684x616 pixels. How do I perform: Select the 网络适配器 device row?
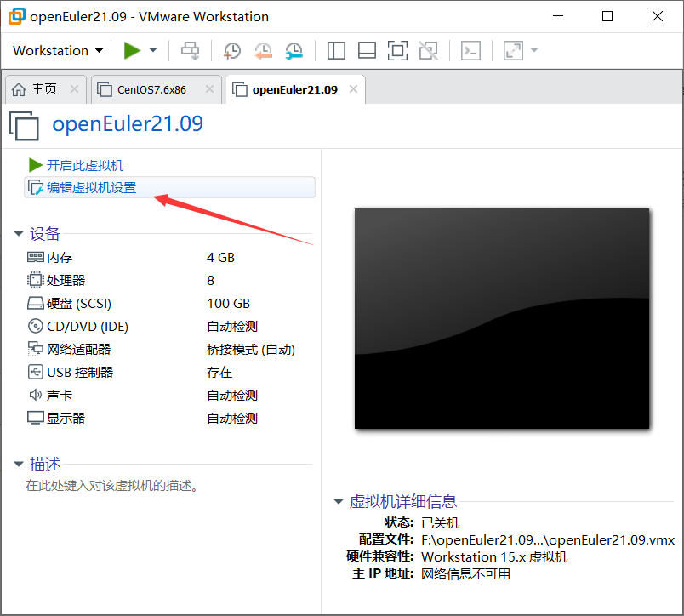pos(169,350)
